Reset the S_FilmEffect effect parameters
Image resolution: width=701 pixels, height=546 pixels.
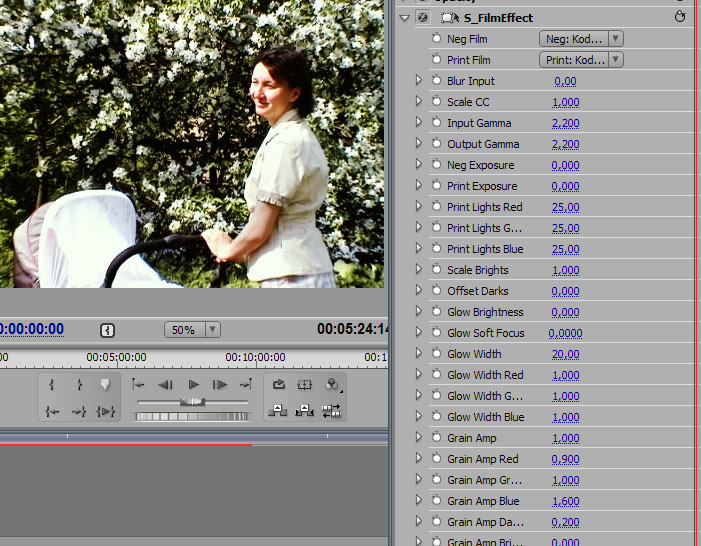tap(681, 17)
